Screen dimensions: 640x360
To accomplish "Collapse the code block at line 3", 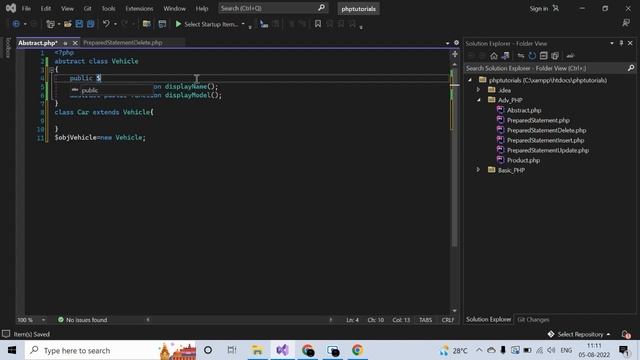I will [x=51, y=70].
